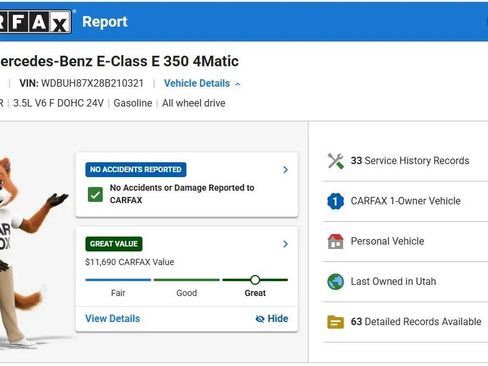Click the Great label under the slider
This screenshot has width=488, height=366.
tap(255, 293)
